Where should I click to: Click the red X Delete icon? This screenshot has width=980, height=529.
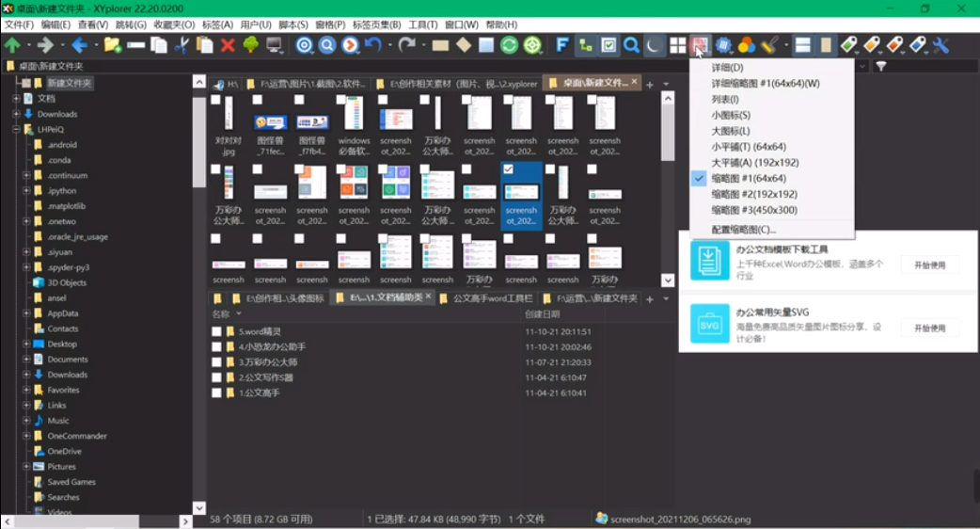(x=228, y=45)
